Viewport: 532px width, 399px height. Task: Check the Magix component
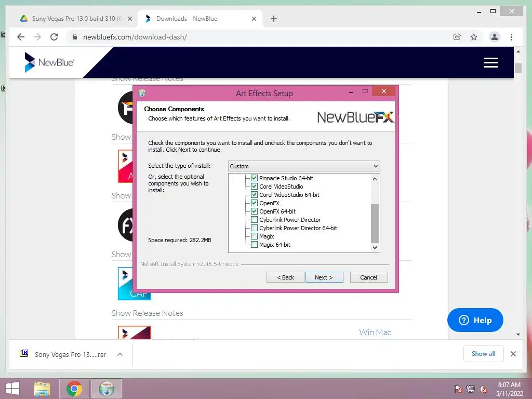254,236
